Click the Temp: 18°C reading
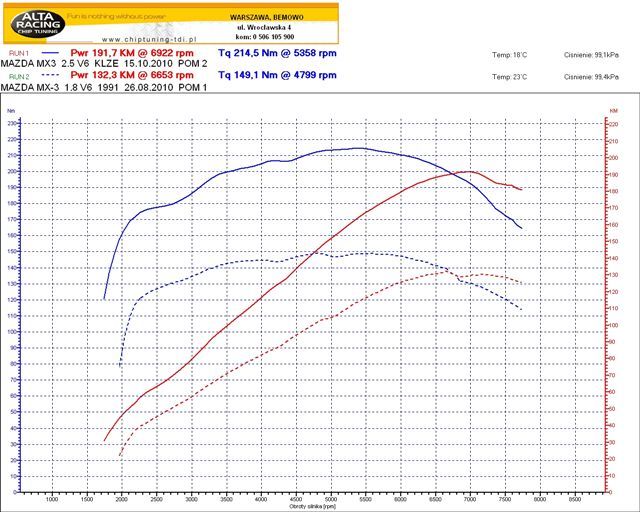This screenshot has width=640, height=512. click(508, 51)
